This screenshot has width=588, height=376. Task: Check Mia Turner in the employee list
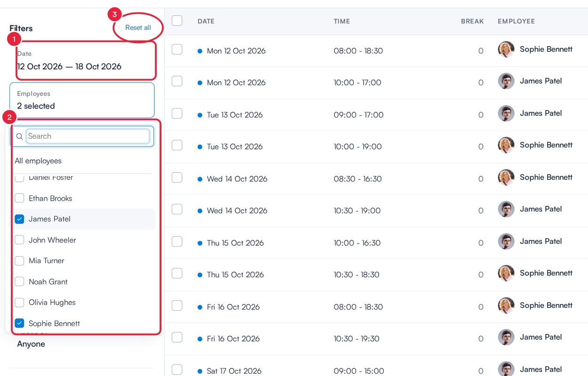click(x=19, y=261)
